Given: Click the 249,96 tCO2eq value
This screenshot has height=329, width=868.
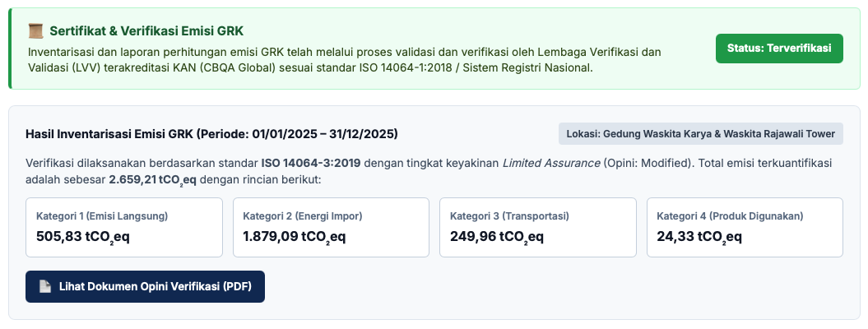Looking at the screenshot, I should [x=497, y=237].
